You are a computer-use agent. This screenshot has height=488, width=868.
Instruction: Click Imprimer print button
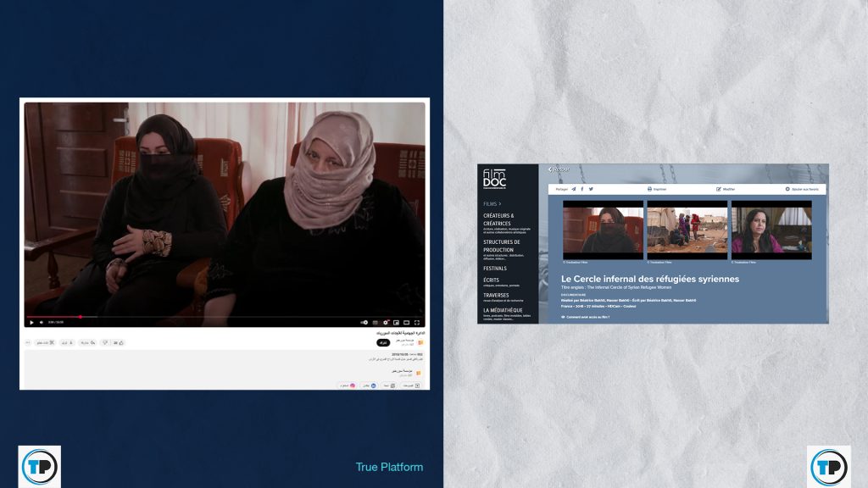point(657,189)
